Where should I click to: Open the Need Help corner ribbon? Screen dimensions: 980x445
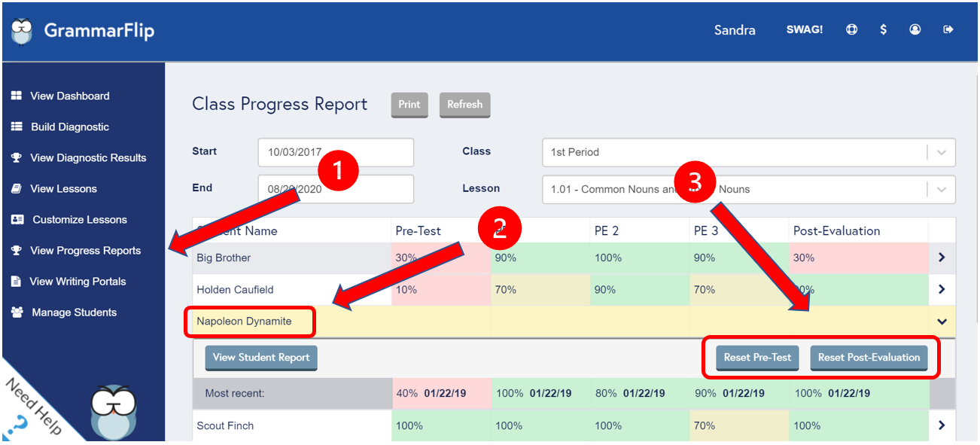click(x=34, y=407)
